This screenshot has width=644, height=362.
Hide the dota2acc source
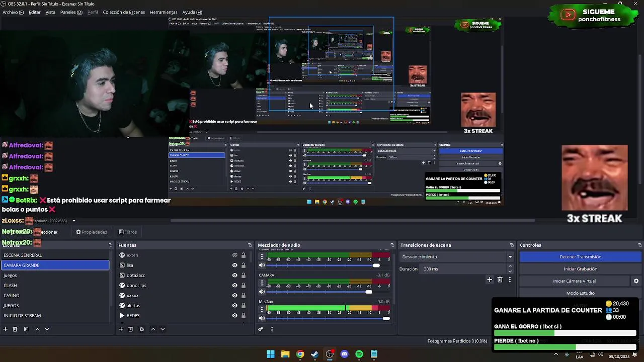click(x=234, y=275)
